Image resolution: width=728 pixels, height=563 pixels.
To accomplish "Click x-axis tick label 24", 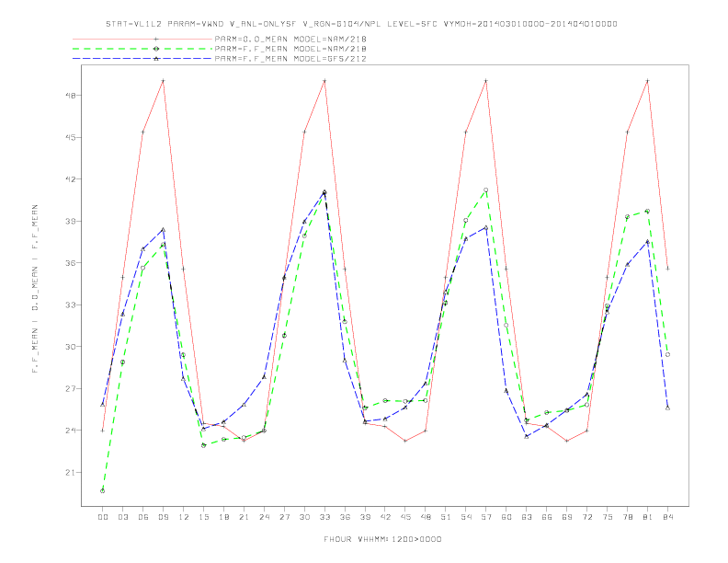I will coord(264,517).
